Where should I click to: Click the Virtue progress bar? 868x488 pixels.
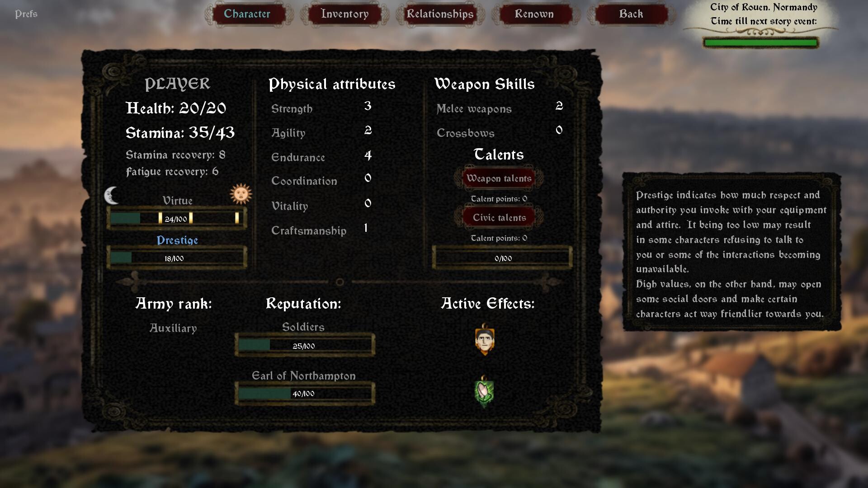coord(176,218)
